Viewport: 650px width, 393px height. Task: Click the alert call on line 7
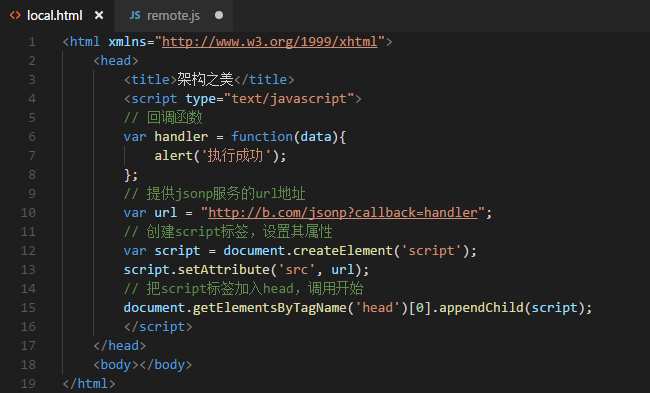click(174, 155)
